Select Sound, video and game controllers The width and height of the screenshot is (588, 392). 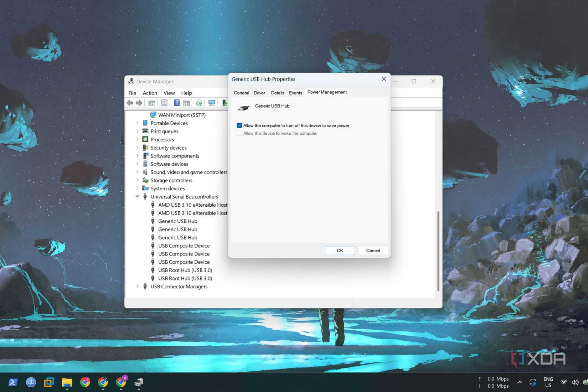pos(189,172)
